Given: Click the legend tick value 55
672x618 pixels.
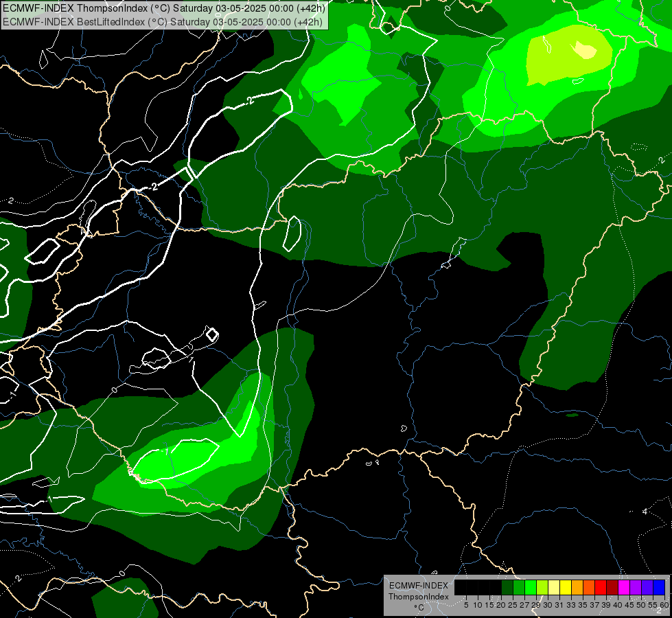Looking at the screenshot, I should [x=653, y=605].
